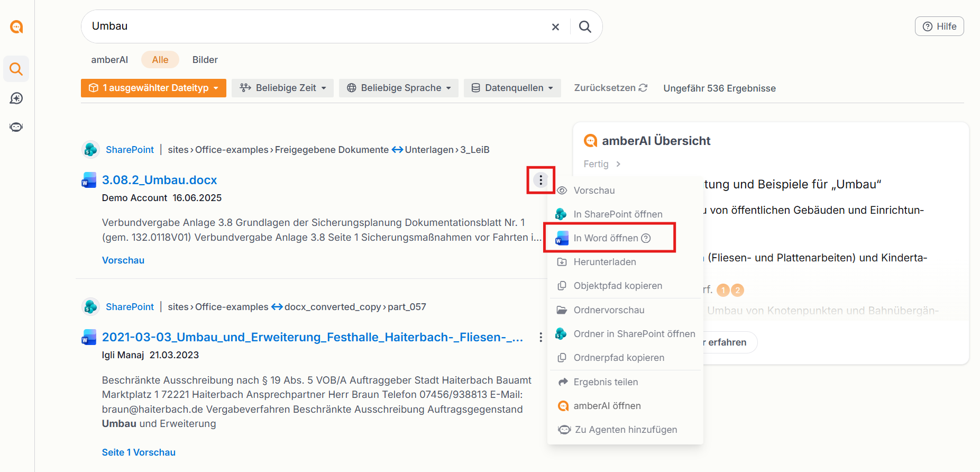The image size is (980, 472).
Task: Select the Alle tab
Action: (160, 60)
